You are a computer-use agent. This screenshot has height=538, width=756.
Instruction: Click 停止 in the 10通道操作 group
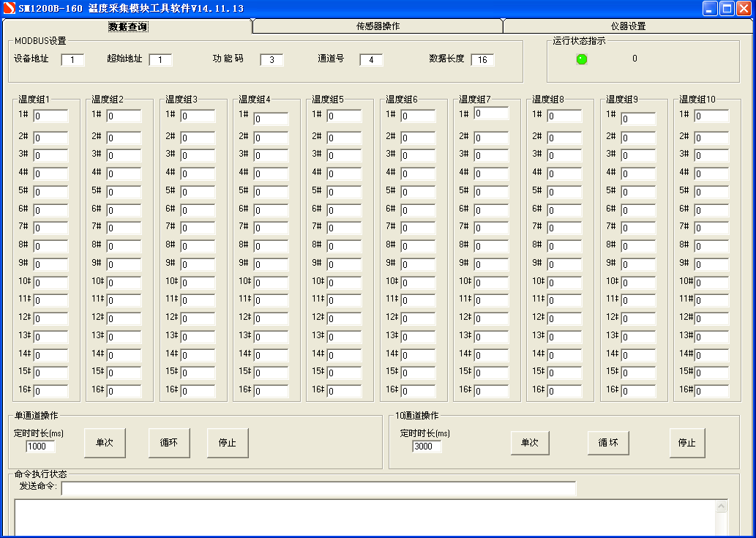pyautogui.click(x=686, y=443)
